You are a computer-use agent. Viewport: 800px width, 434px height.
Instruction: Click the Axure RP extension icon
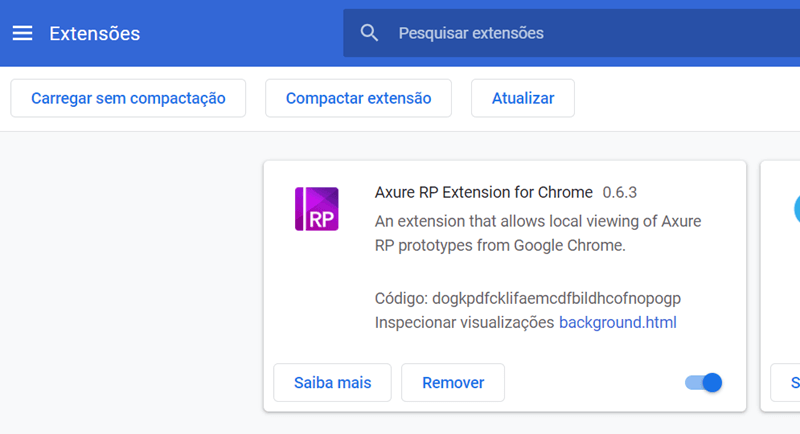tap(317, 209)
